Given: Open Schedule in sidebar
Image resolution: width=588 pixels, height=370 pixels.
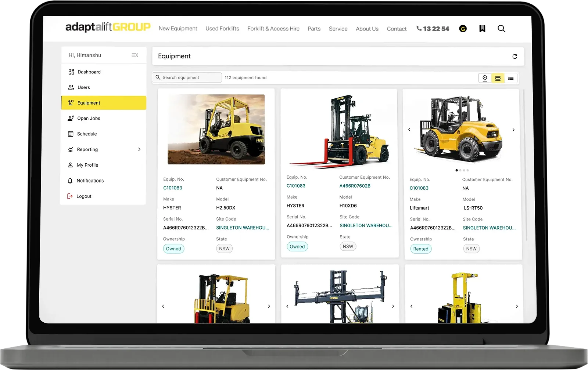Looking at the screenshot, I should [x=103, y=134].
